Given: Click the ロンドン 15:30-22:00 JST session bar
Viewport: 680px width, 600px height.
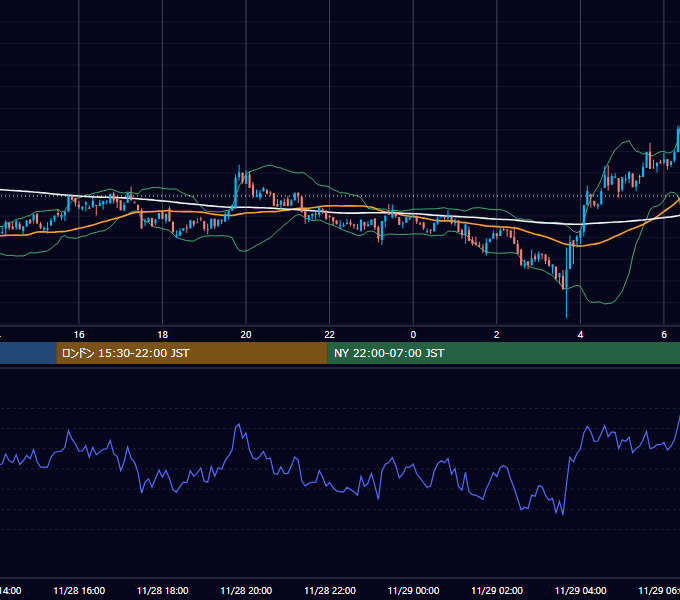Looking at the screenshot, I should pyautogui.click(x=192, y=353).
